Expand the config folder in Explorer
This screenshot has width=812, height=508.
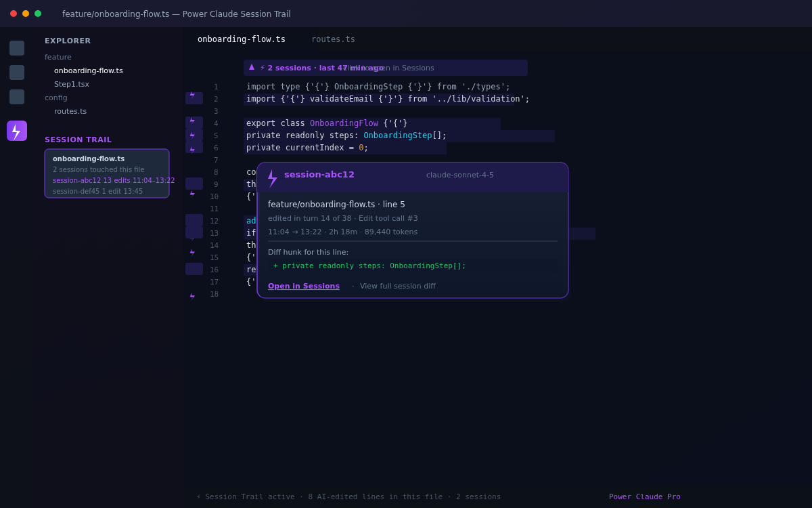[x=56, y=98]
